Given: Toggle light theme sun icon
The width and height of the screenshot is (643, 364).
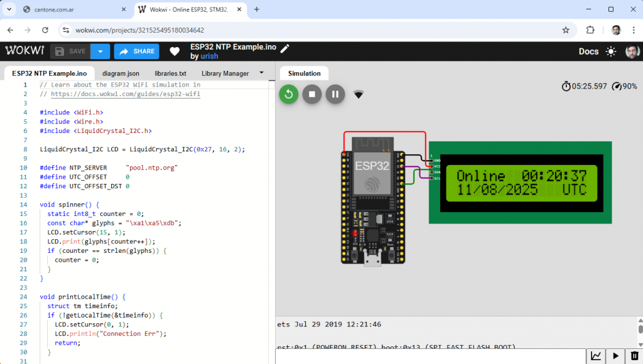Looking at the screenshot, I should [x=610, y=51].
